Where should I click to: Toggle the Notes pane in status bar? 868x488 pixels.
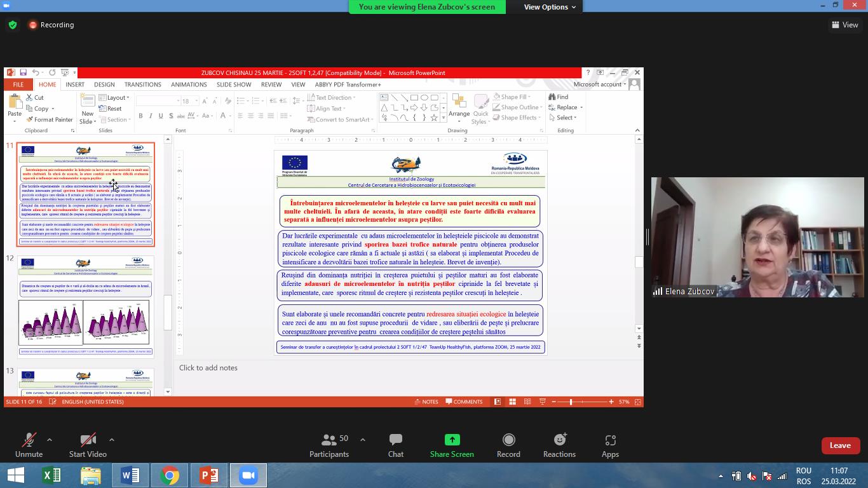(426, 402)
